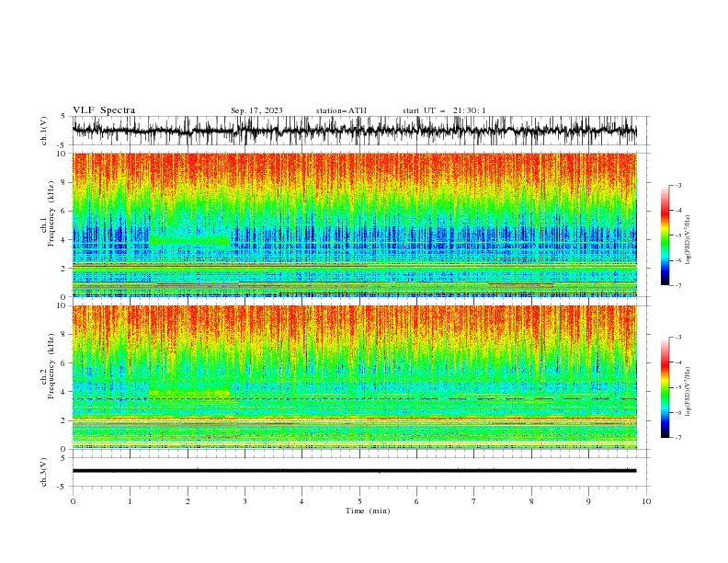Click tick label "3" on the Time axis
The height and width of the screenshot is (563, 728).
point(245,501)
